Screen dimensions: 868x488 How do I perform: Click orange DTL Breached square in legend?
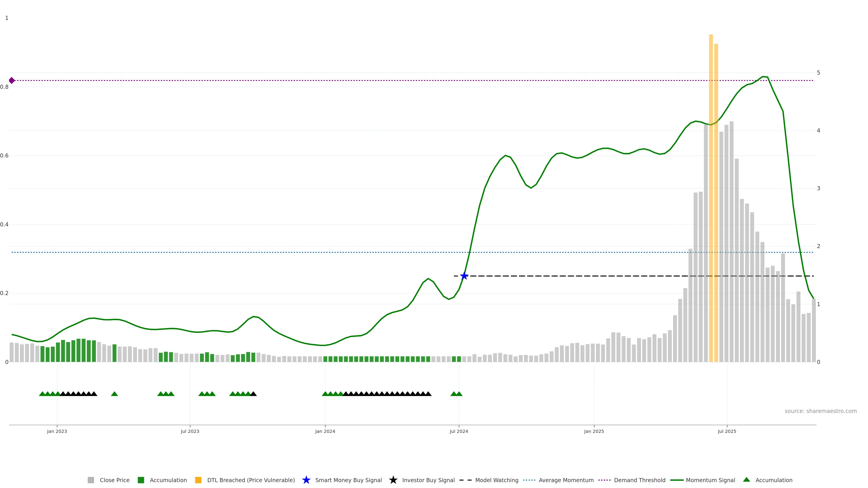click(x=198, y=480)
